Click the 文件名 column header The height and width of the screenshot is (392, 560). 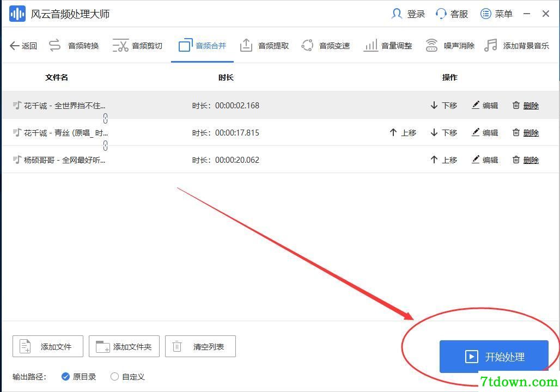(x=57, y=77)
